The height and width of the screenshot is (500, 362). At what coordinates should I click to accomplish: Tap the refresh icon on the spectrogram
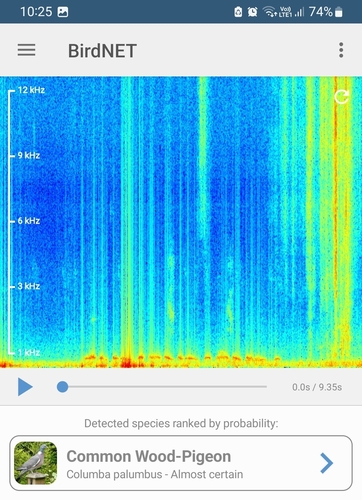pos(342,97)
